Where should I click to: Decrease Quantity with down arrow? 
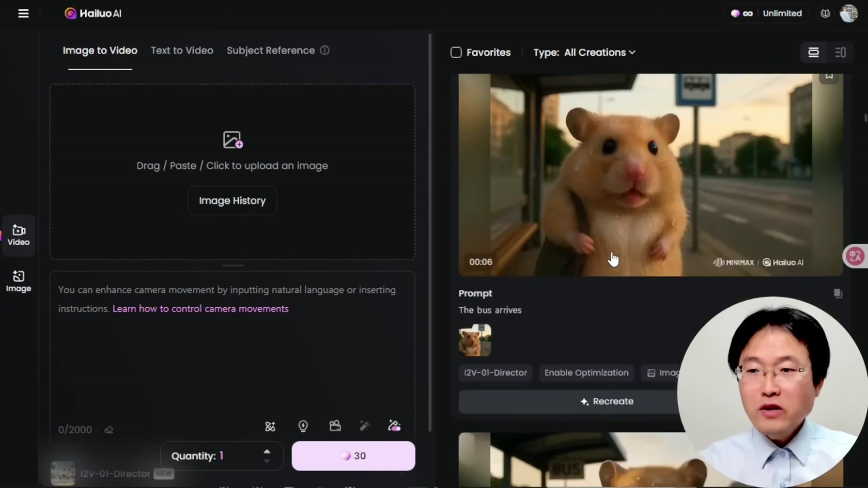tap(267, 462)
